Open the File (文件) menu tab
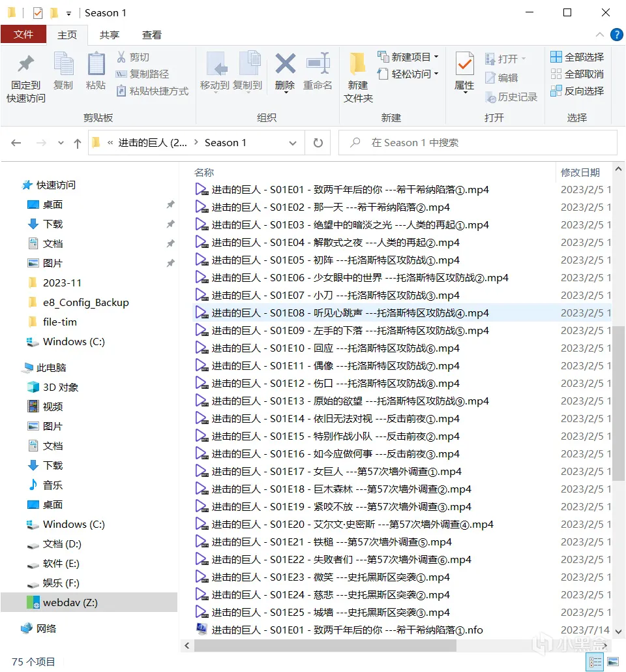 point(23,35)
